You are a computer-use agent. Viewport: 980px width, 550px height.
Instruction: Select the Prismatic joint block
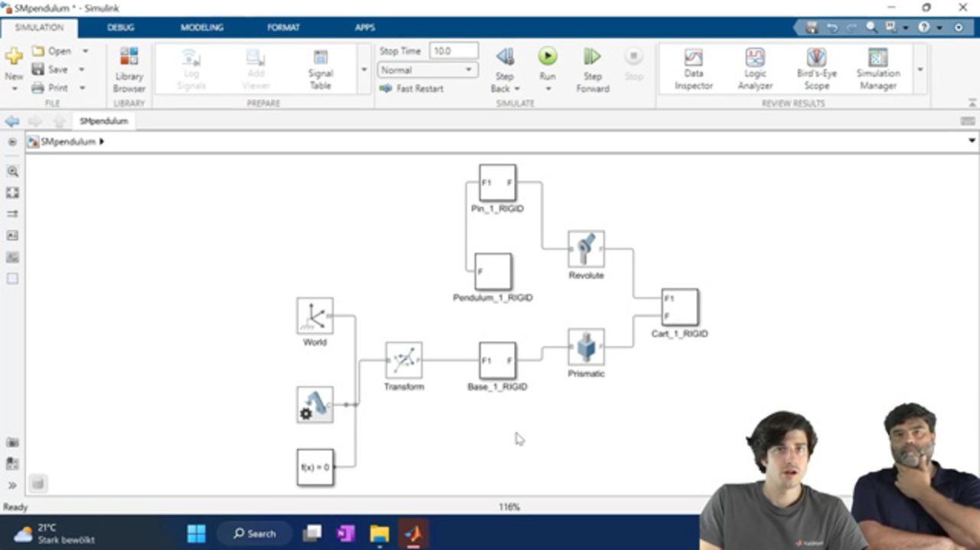click(x=586, y=347)
